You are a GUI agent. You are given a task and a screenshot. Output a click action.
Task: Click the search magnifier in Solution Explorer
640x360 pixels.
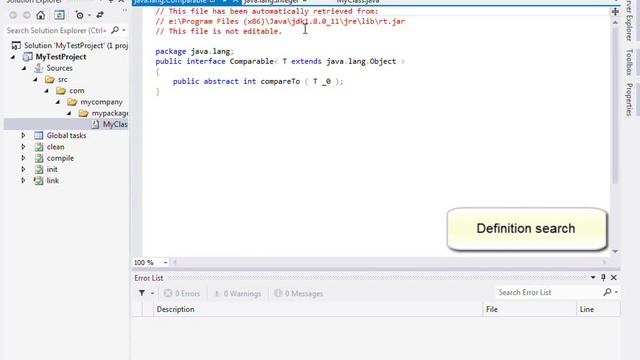[115, 30]
